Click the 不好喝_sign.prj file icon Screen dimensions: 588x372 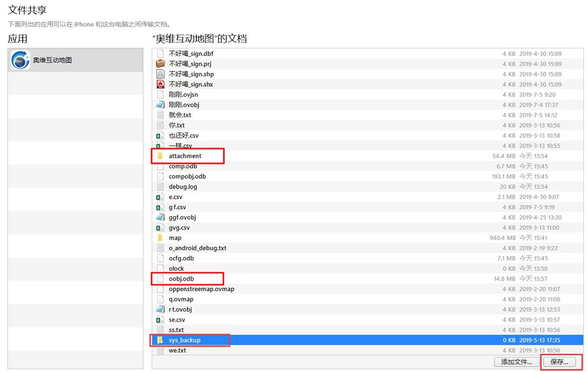click(160, 64)
